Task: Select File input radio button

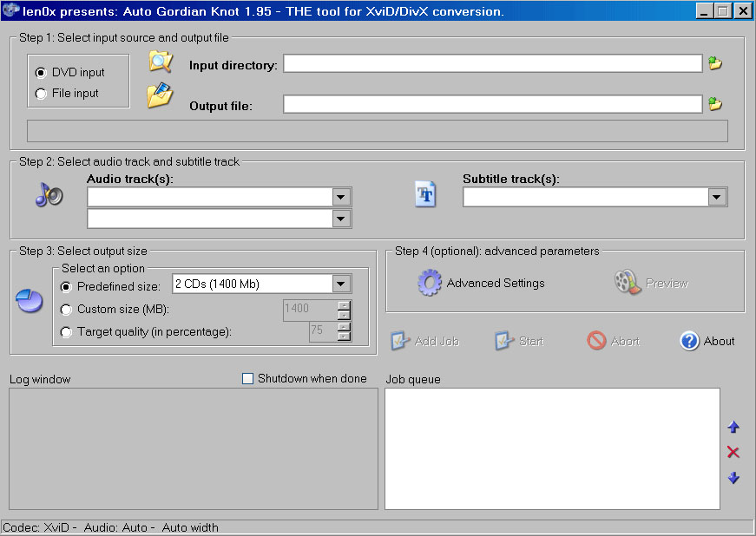Action: pyautogui.click(x=41, y=94)
